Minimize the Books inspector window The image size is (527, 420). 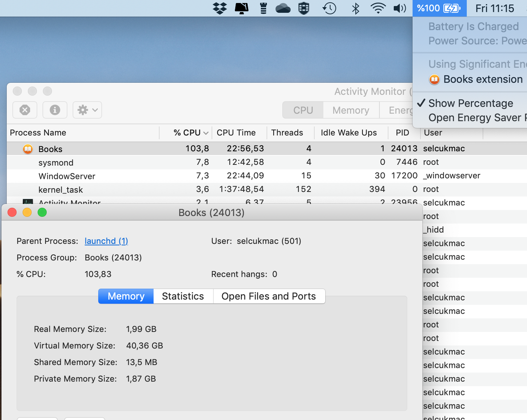click(27, 212)
